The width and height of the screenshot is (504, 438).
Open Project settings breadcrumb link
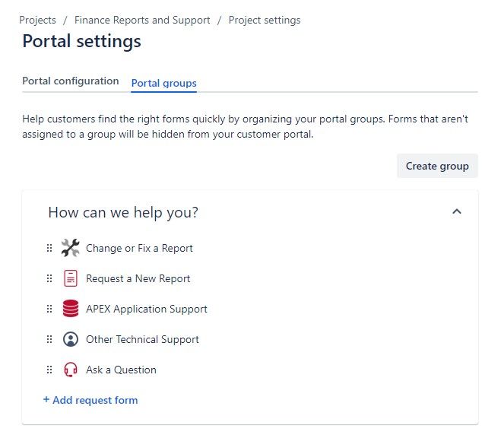[265, 21]
